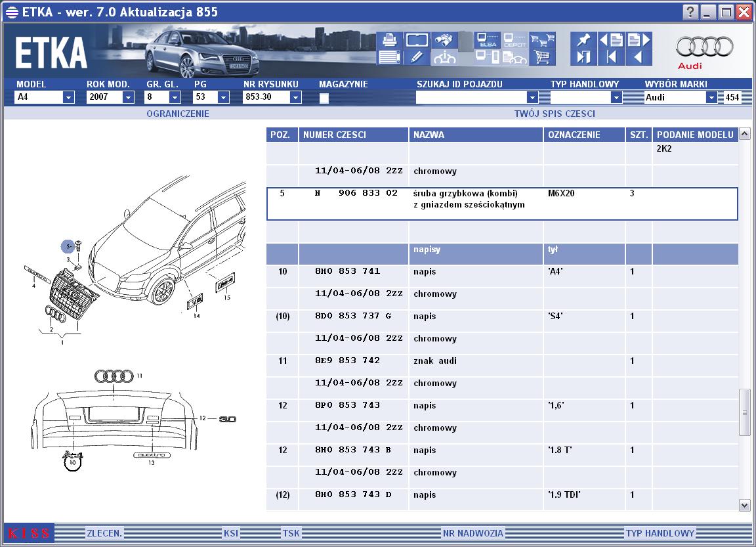The image size is (756, 547).
Task: Select the OGRANICZENIE tab
Action: point(178,114)
